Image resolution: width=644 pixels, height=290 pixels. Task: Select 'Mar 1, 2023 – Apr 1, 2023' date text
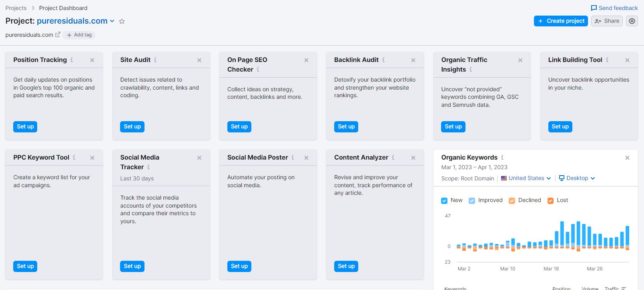pyautogui.click(x=474, y=167)
